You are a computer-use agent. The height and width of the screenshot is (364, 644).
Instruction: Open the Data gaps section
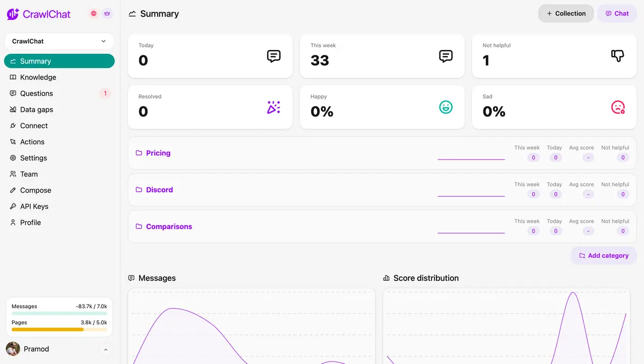point(36,109)
